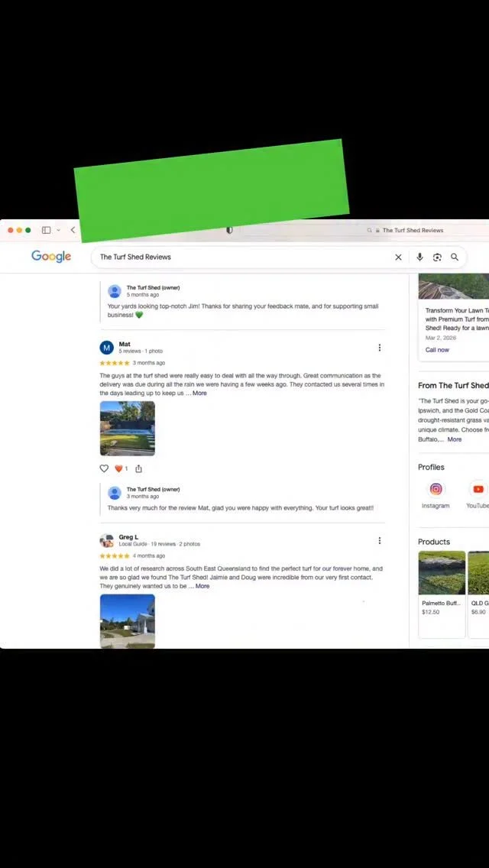Viewport: 489px width, 868px height.
Task: Open the Instagram profile icon
Action: point(436,489)
